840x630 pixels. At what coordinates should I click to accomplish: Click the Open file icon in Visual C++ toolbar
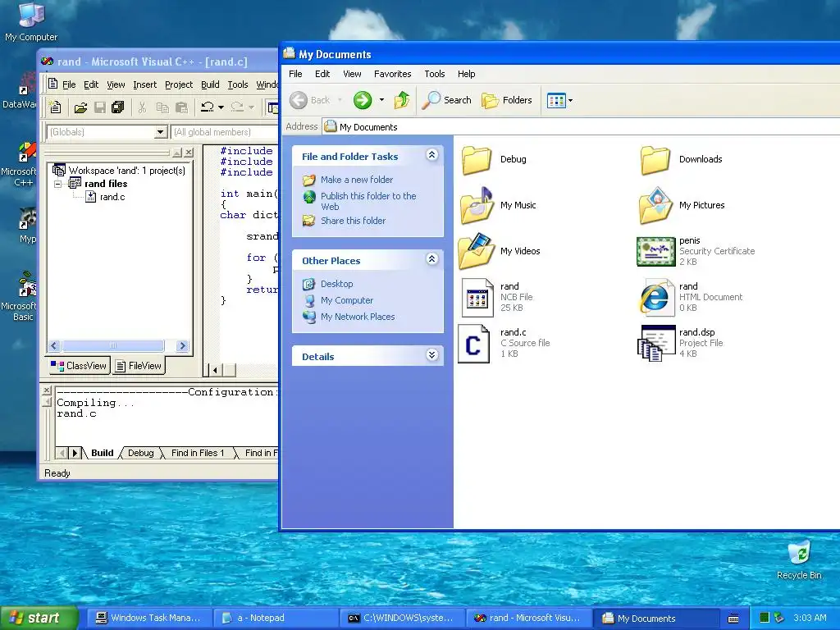point(80,107)
